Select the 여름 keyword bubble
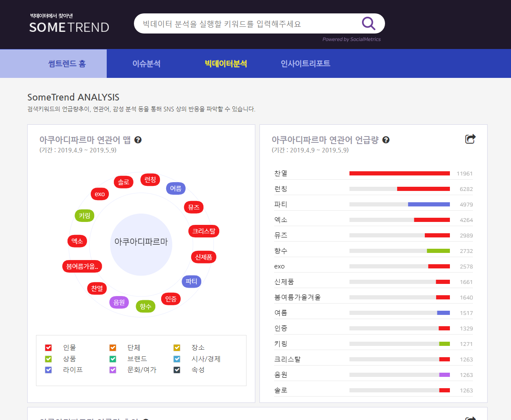This screenshot has width=511, height=420. [176, 188]
